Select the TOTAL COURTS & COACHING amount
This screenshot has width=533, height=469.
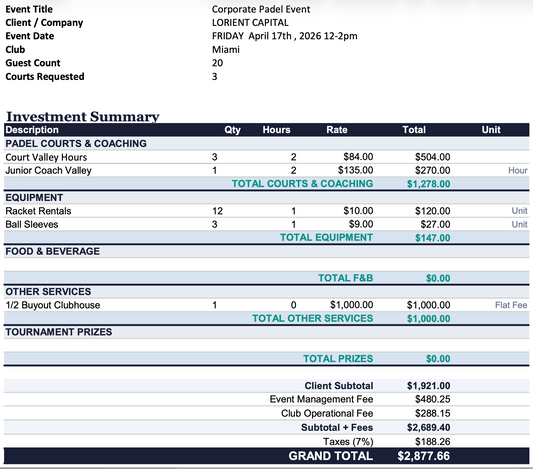click(x=429, y=184)
